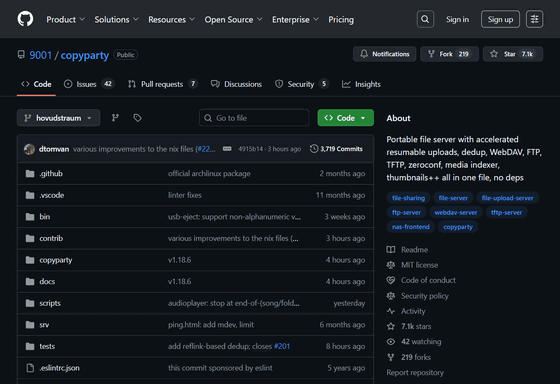Click the bin folder icon
The width and height of the screenshot is (560, 384).
pos(30,217)
